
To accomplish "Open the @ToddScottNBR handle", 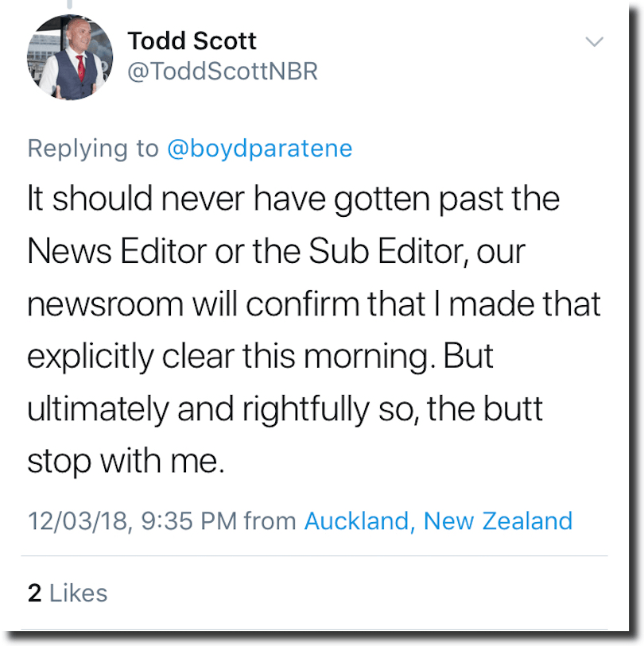I will tap(223, 71).
